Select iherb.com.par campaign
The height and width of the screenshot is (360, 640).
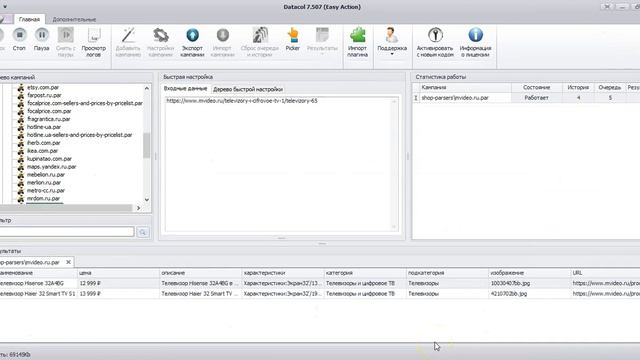pyautogui.click(x=44, y=143)
